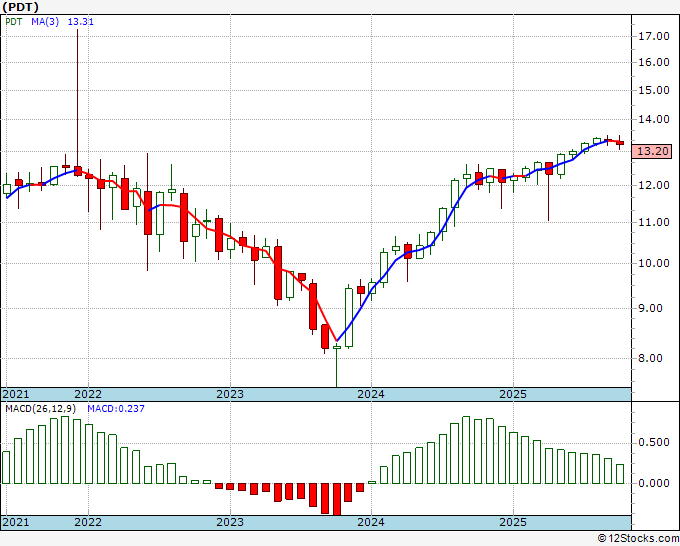Select the 2024 marker on price timeline
Viewport: 680px width, 546px height.
371,394
